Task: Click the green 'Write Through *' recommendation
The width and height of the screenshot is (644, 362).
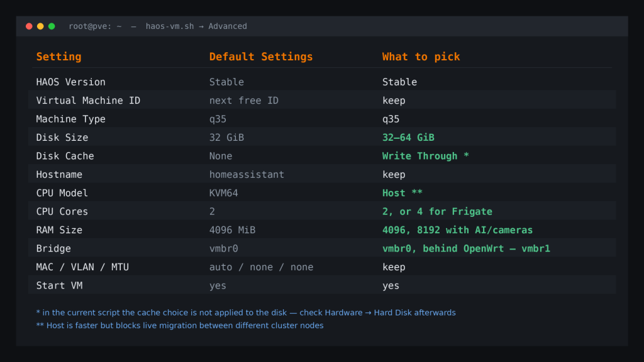Action: (426, 156)
